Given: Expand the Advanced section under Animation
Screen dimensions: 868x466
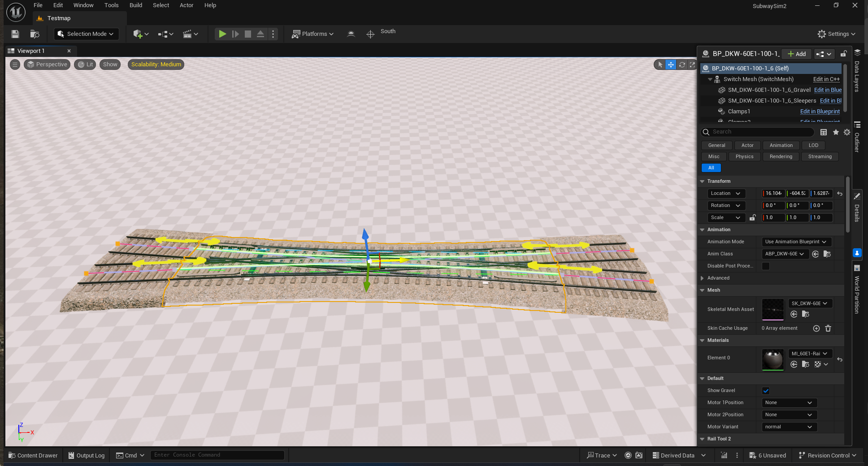Looking at the screenshot, I should [703, 278].
